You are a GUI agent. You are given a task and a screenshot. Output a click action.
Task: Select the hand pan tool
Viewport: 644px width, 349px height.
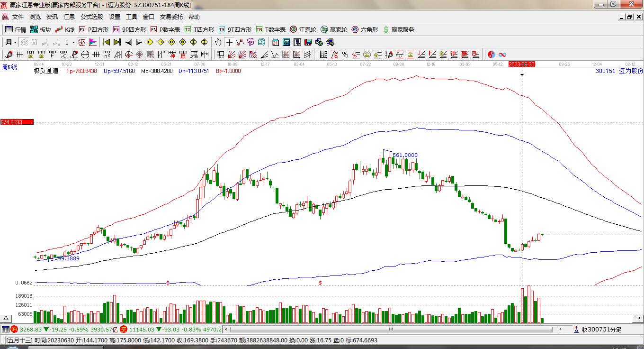[218, 42]
